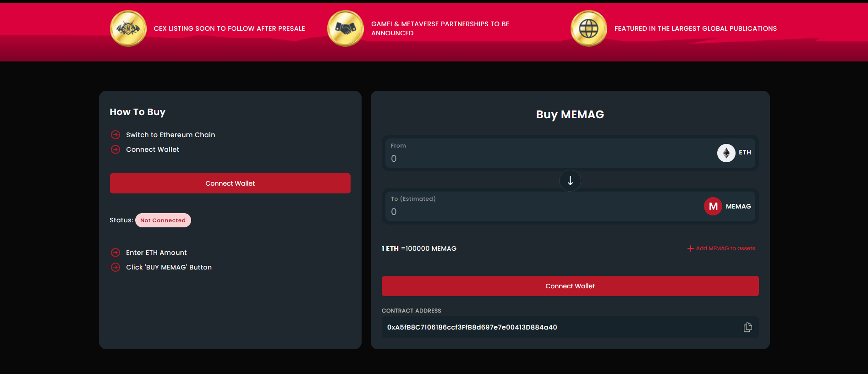Viewport: 868px width, 374px height.
Task: Click the Not Connected status badge
Action: point(163,220)
